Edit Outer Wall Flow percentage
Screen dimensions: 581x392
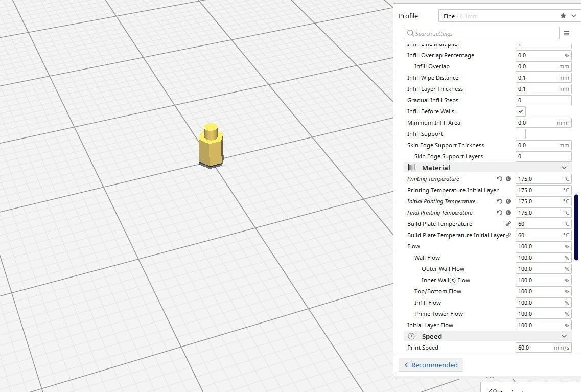[x=543, y=269]
